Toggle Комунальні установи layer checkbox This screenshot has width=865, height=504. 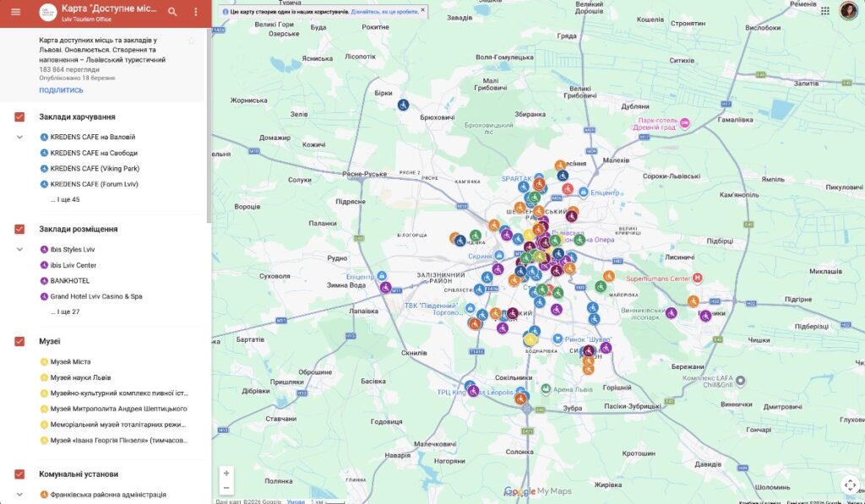pyautogui.click(x=19, y=474)
